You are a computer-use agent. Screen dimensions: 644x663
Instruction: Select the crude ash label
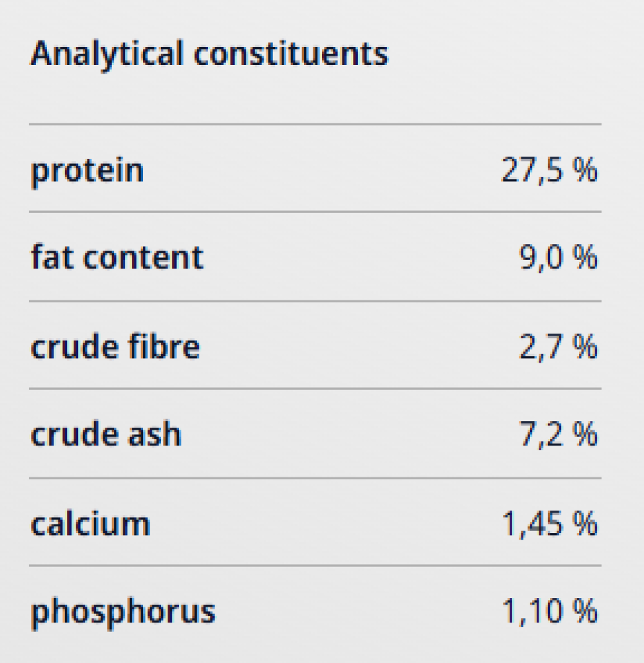[106, 434]
